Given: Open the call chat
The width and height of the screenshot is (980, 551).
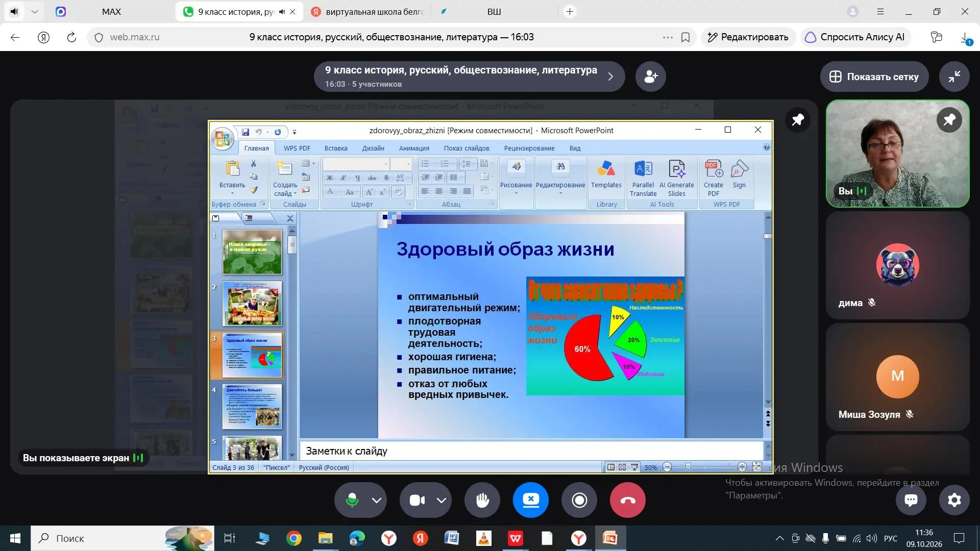Looking at the screenshot, I should click(911, 500).
